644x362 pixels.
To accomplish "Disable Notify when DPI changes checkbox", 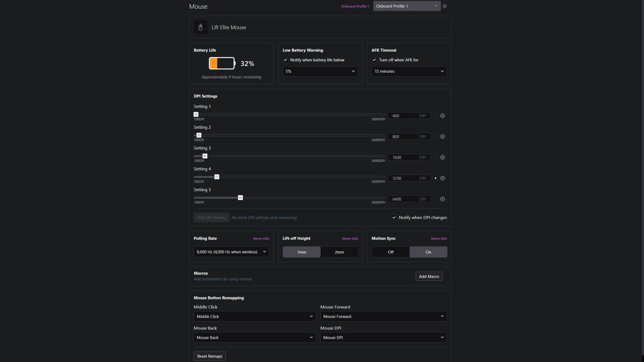I will pos(394,218).
